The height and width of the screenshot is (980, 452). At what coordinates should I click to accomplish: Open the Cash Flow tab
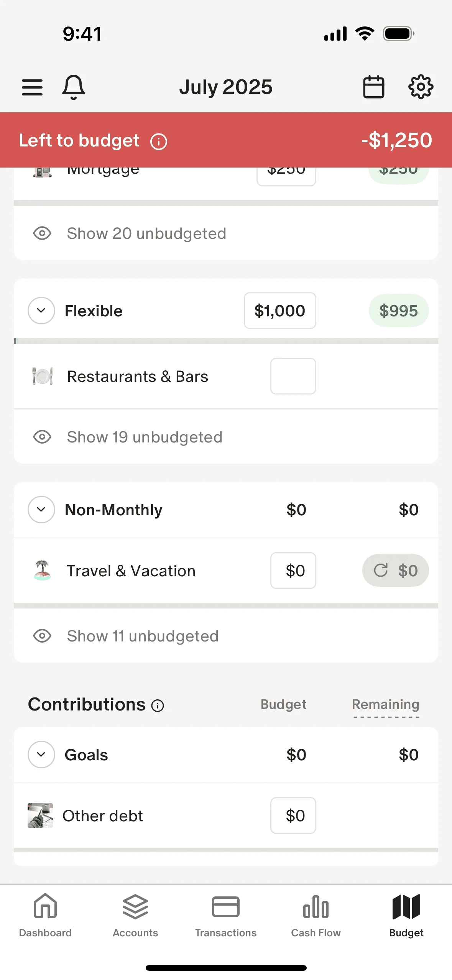coord(316,915)
